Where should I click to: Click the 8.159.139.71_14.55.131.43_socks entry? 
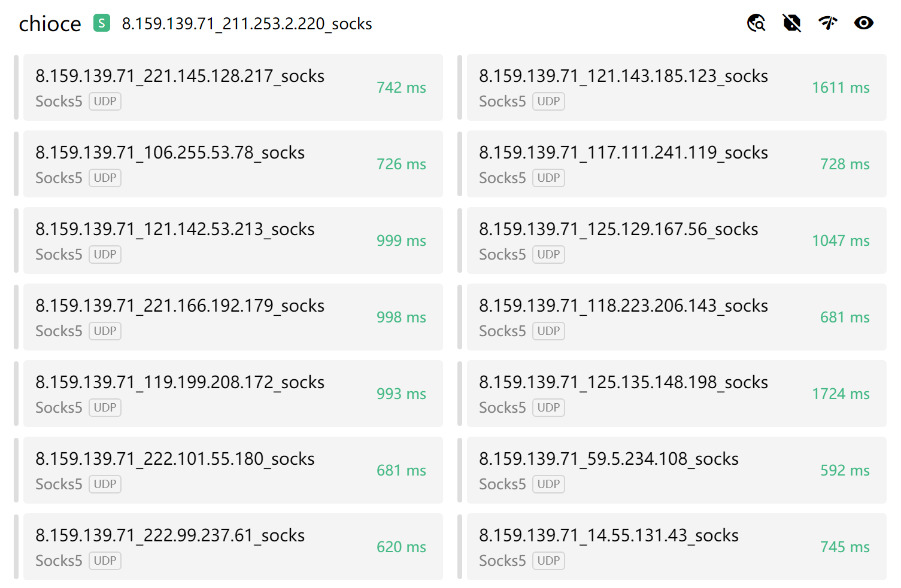(608, 536)
